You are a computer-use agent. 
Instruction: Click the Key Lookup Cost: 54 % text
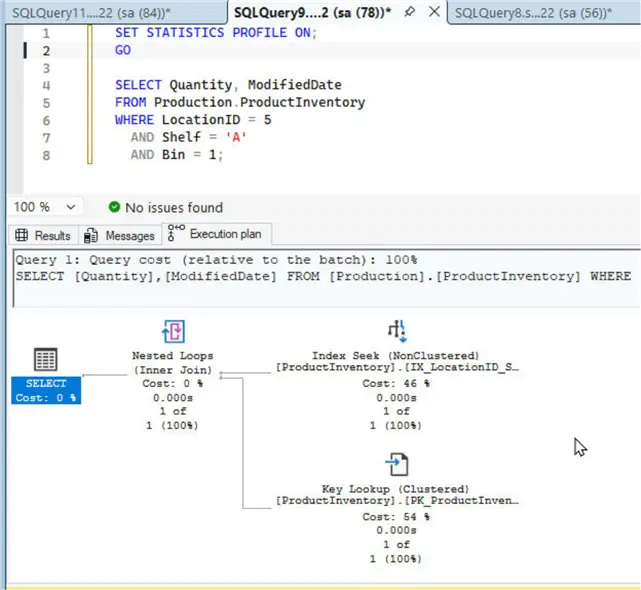pos(396,517)
